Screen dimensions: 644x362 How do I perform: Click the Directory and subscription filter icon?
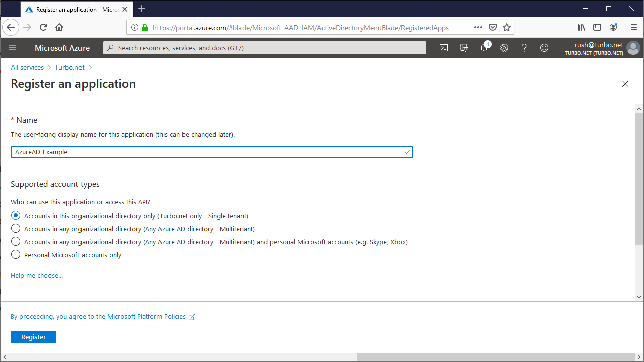tap(463, 47)
